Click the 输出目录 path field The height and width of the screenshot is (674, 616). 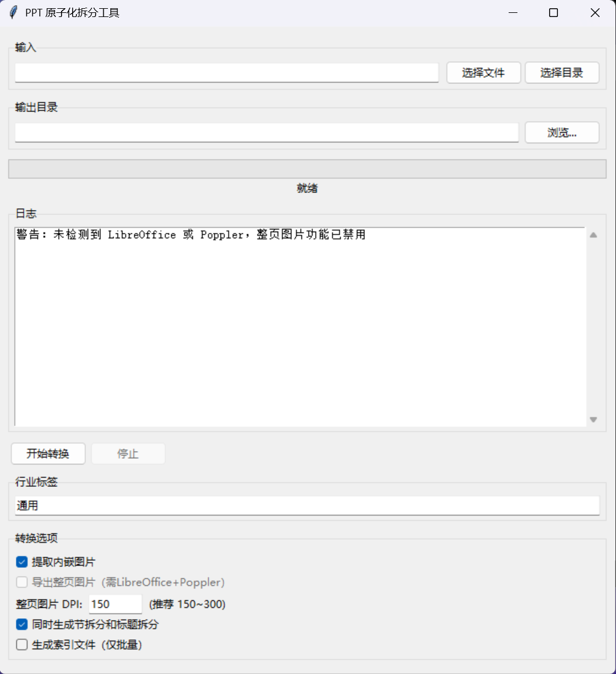267,133
